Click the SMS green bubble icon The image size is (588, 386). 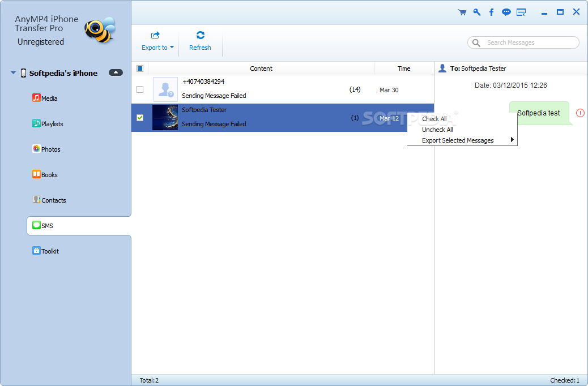click(x=36, y=225)
